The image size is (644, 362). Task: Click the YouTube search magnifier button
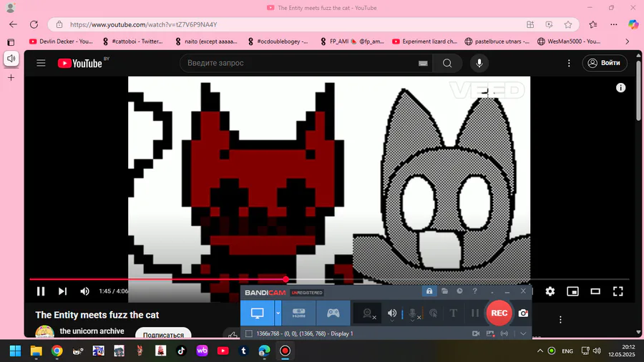[447, 63]
